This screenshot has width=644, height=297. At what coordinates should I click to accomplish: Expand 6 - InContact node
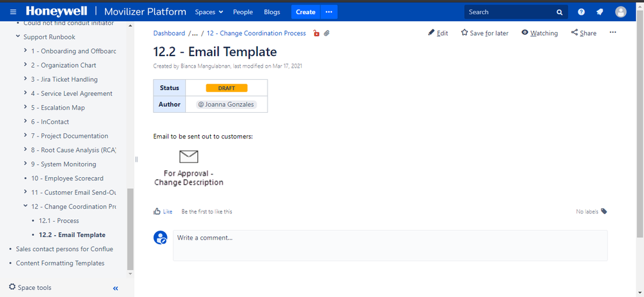click(26, 121)
